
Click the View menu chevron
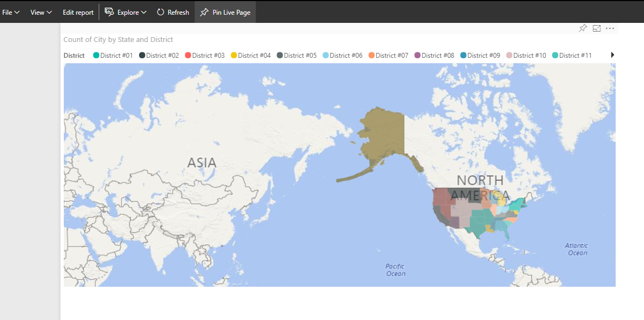[49, 13]
